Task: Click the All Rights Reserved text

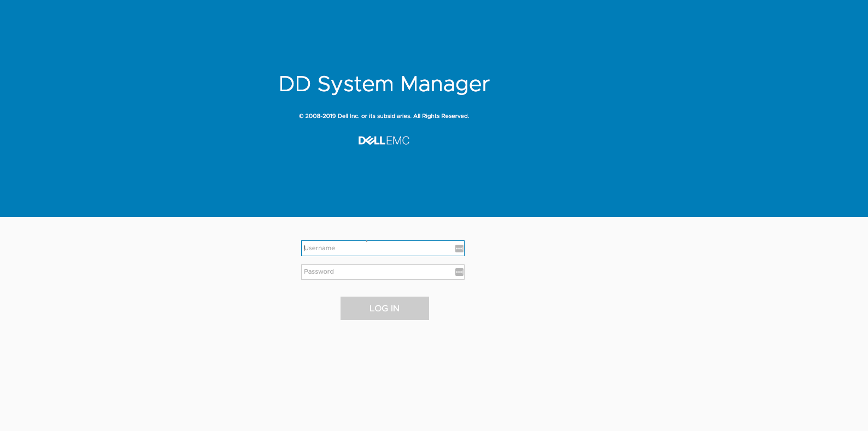Action: (x=441, y=116)
